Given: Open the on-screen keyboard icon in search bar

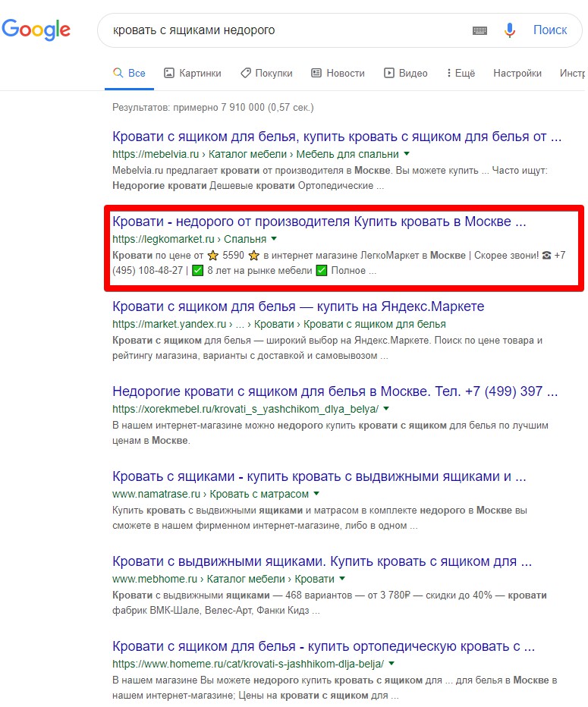Looking at the screenshot, I should coord(480,30).
